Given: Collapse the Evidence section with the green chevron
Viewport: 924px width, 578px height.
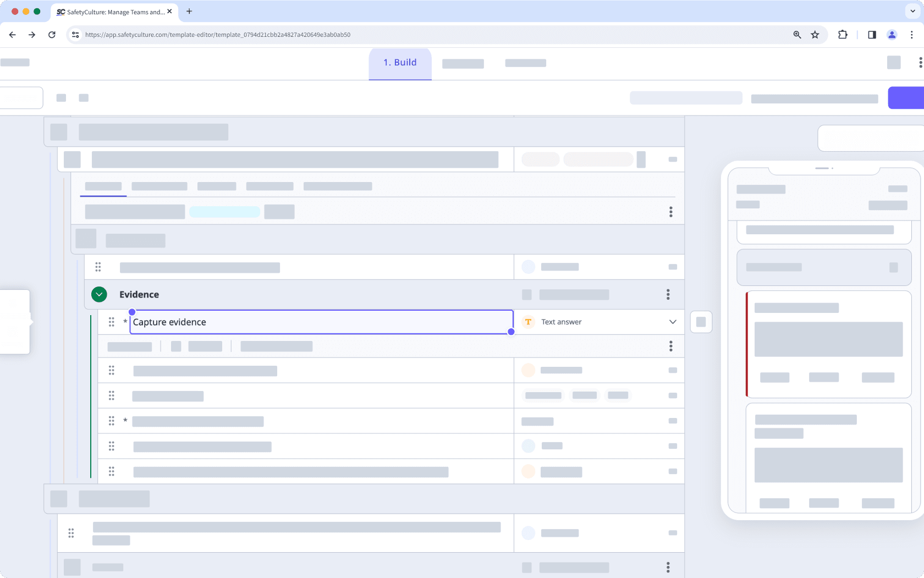Looking at the screenshot, I should click(99, 294).
